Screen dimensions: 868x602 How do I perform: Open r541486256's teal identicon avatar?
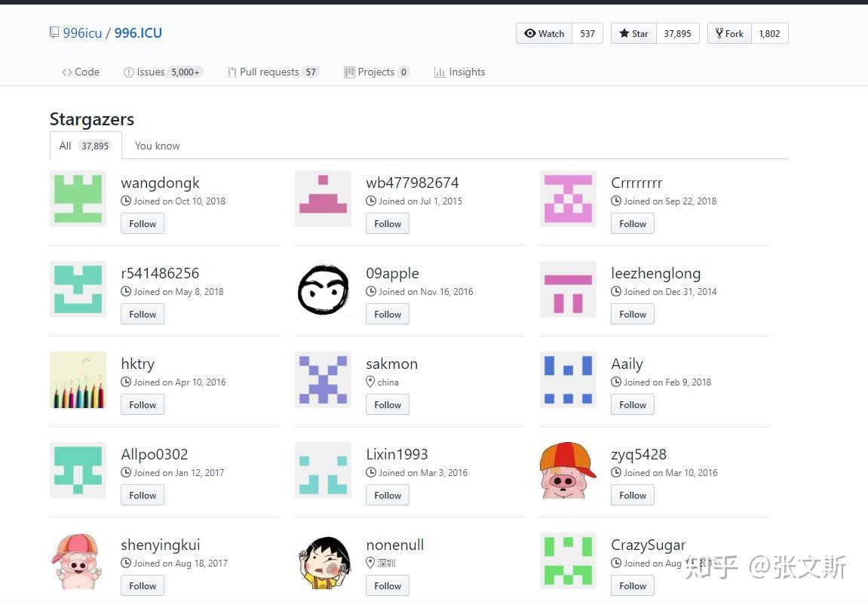[78, 289]
